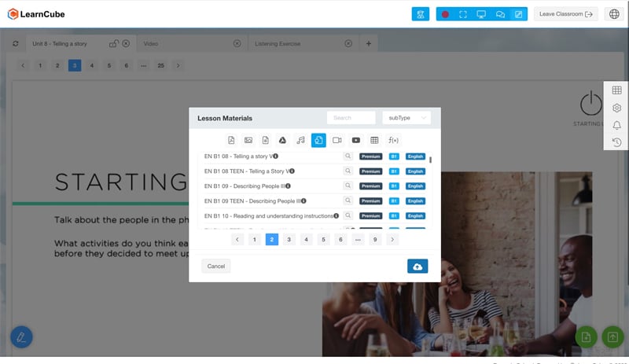This screenshot has height=364, width=629.
Task: Toggle lock on Unit 8 tab
Action: [x=113, y=44]
